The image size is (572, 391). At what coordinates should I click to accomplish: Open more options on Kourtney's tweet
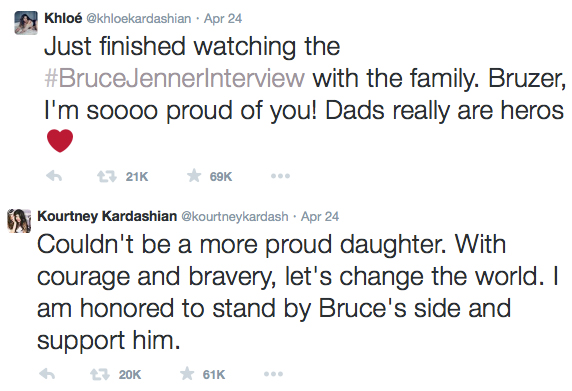[x=273, y=374]
